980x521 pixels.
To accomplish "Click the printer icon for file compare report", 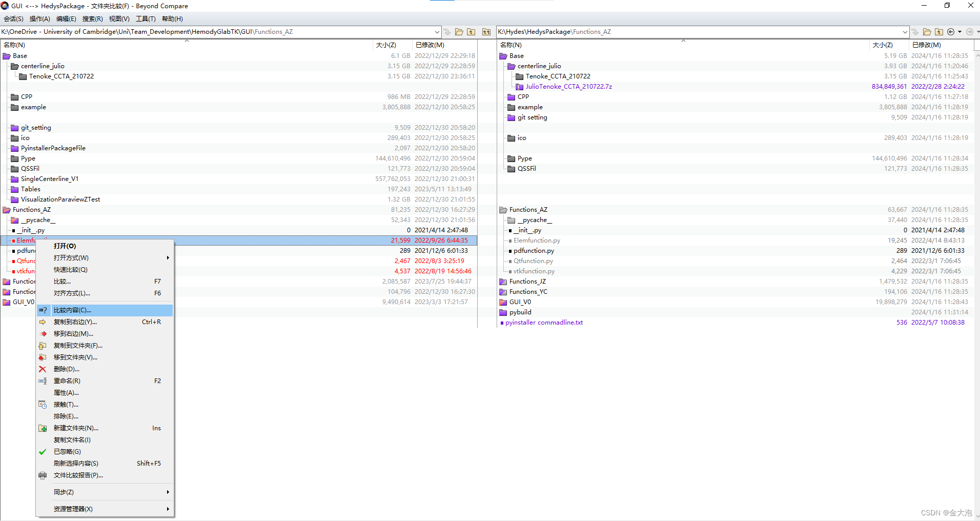I will pyautogui.click(x=43, y=475).
